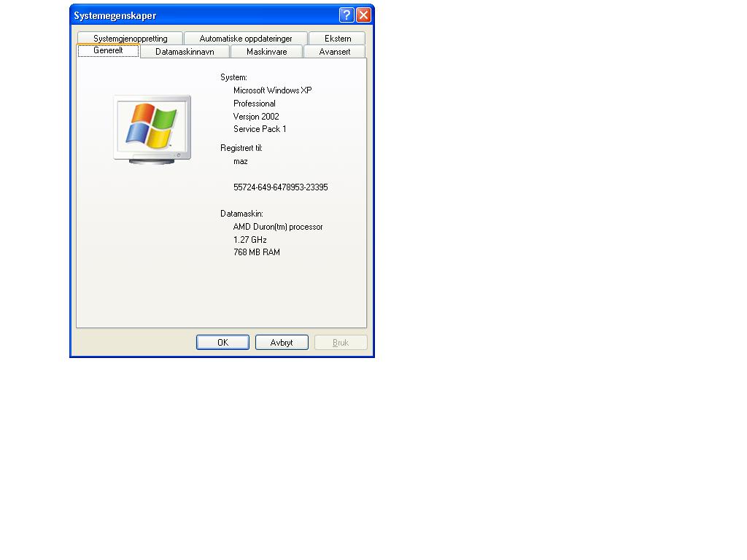Click product ID 55724-649-6478953-23395
The image size is (747, 560).
(281, 187)
